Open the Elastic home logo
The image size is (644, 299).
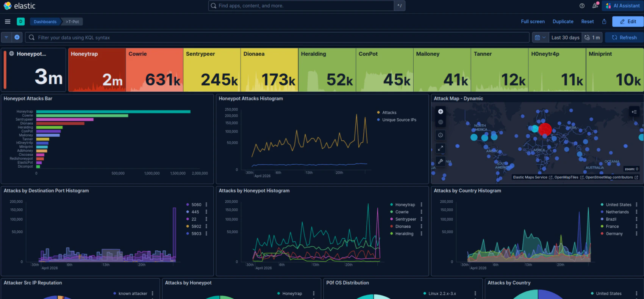click(x=19, y=6)
